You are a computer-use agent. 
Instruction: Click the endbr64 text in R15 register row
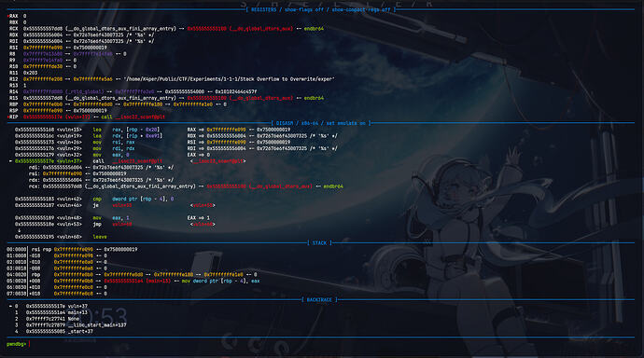[x=314, y=98]
